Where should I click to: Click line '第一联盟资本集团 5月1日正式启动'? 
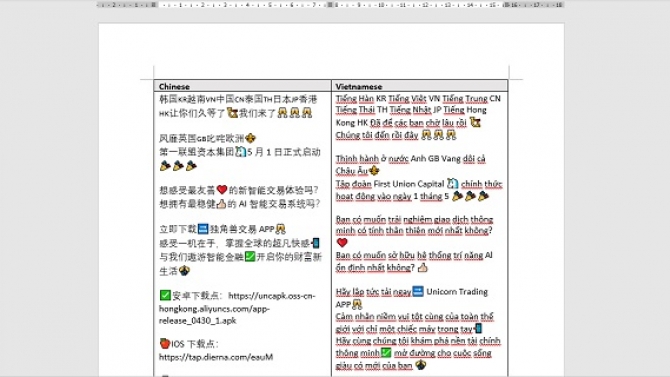pyautogui.click(x=240, y=152)
